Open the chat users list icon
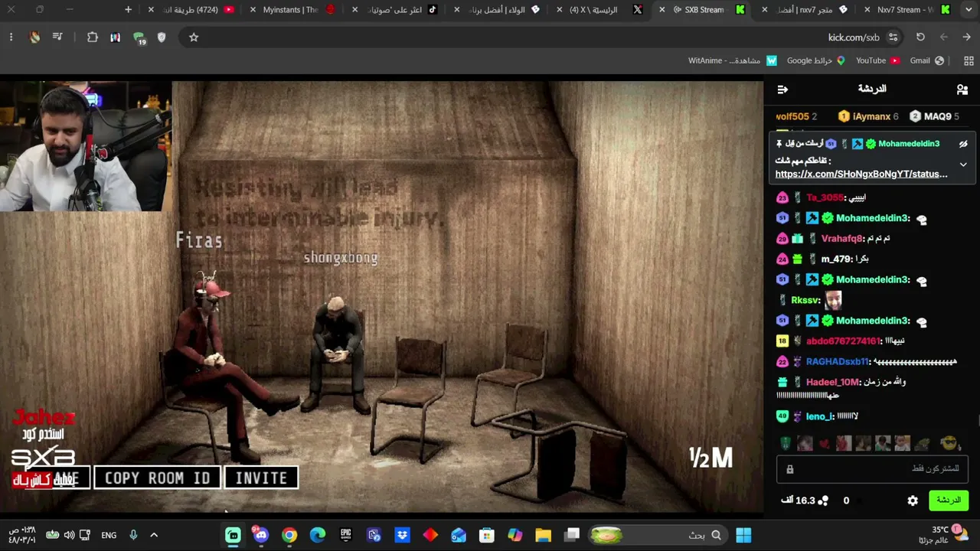Image resolution: width=980 pixels, height=551 pixels. (x=962, y=90)
